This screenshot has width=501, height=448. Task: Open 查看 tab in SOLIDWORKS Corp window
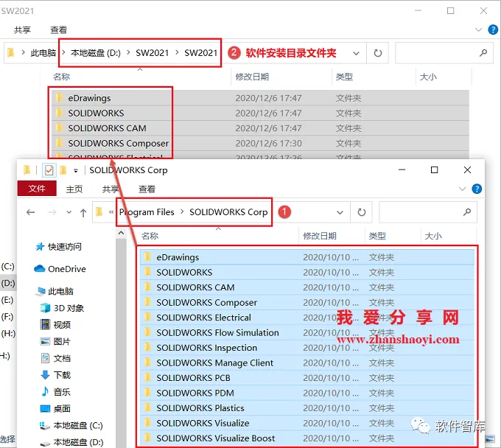[x=147, y=189]
